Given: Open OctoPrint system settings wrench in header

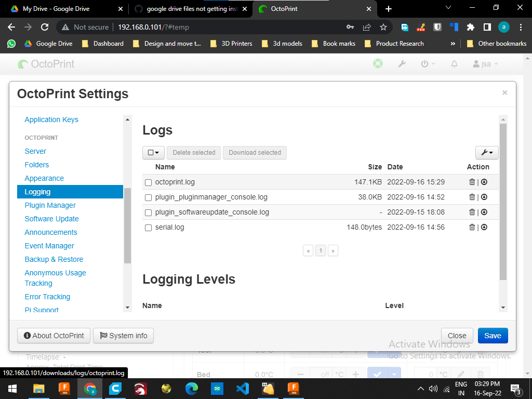Looking at the screenshot, I should point(402,63).
